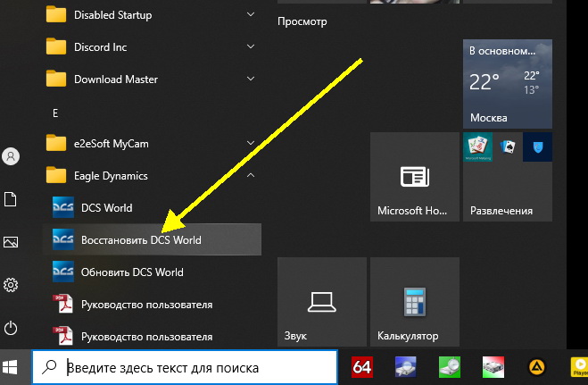The width and height of the screenshot is (588, 385).
Task: Click the Обновить DCS World icon
Action: click(63, 272)
